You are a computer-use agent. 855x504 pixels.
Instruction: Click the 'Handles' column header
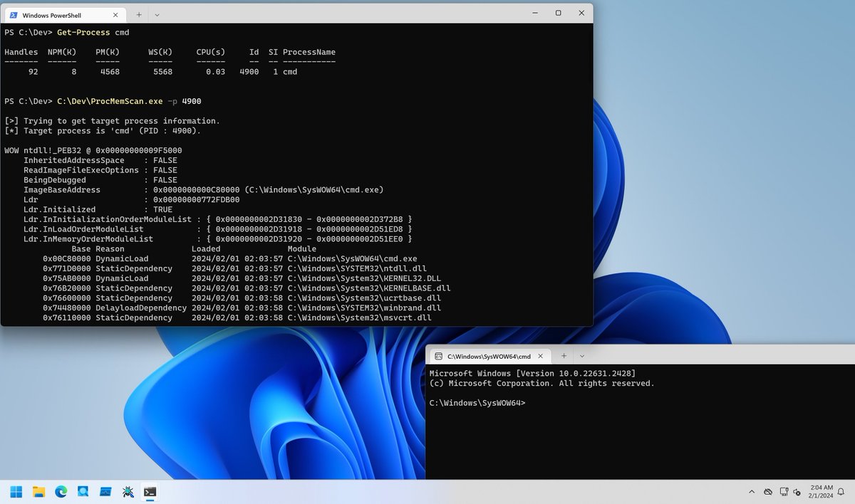[21, 52]
